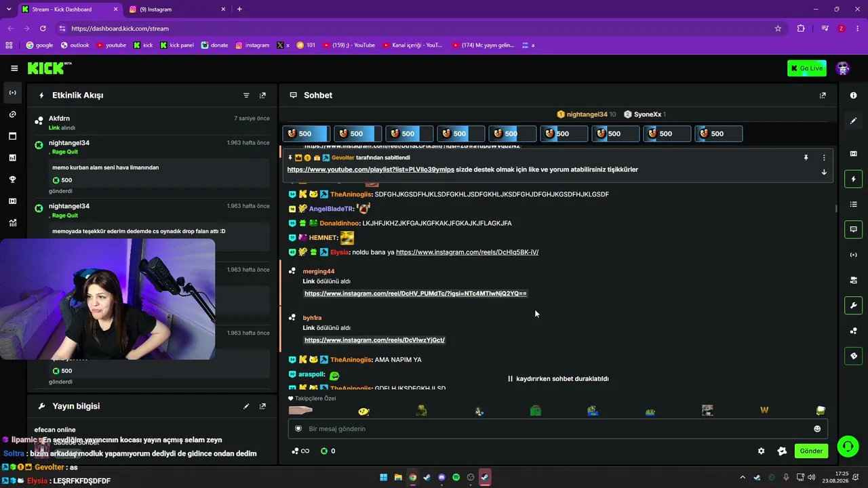Image resolution: width=868 pixels, height=488 pixels.
Task: Click the nightangel34 top gifter badge
Action: 587,115
